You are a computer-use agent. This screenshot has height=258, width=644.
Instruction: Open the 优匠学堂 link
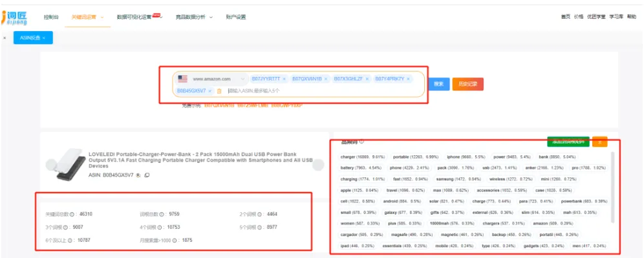click(596, 17)
